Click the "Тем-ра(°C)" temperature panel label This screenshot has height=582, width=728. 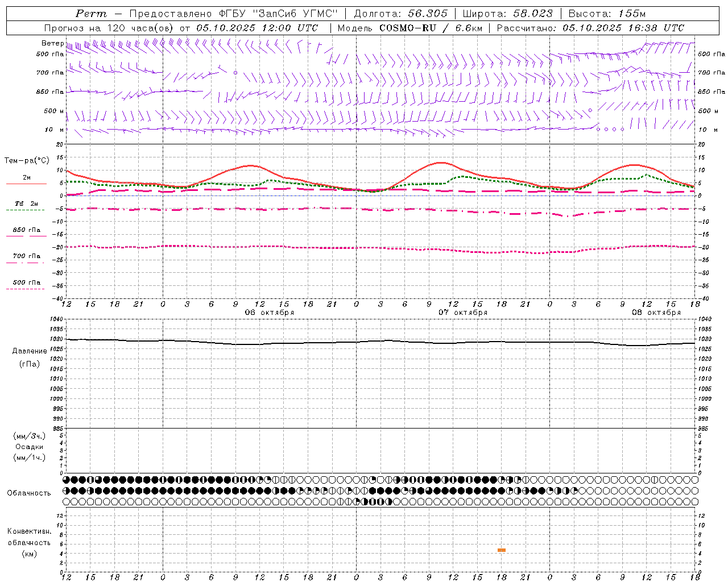point(27,161)
